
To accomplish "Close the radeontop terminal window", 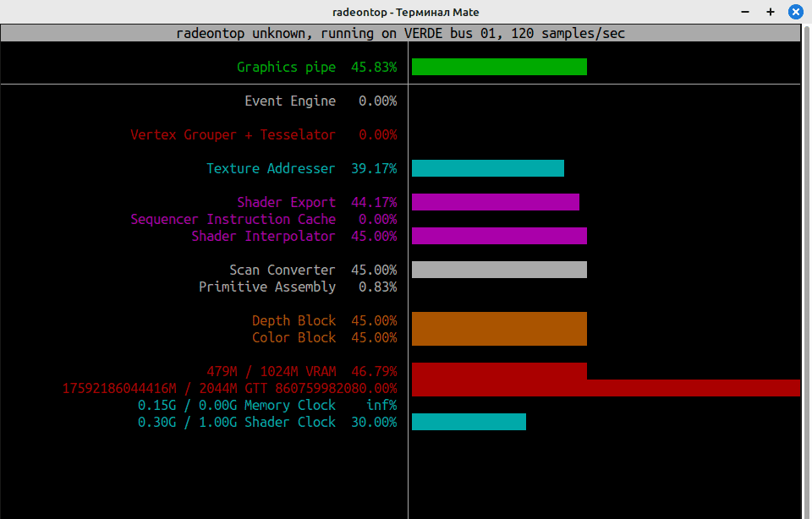I will [x=795, y=12].
